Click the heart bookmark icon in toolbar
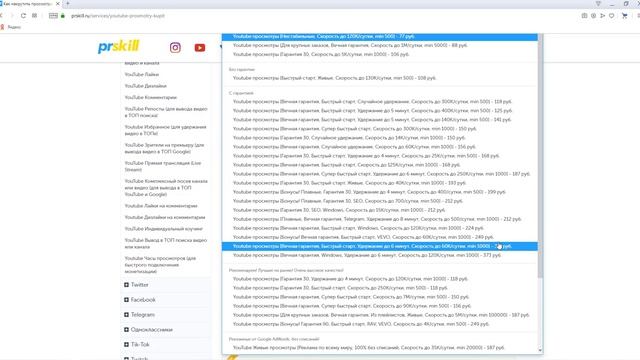640x360 pixels. coord(611,16)
